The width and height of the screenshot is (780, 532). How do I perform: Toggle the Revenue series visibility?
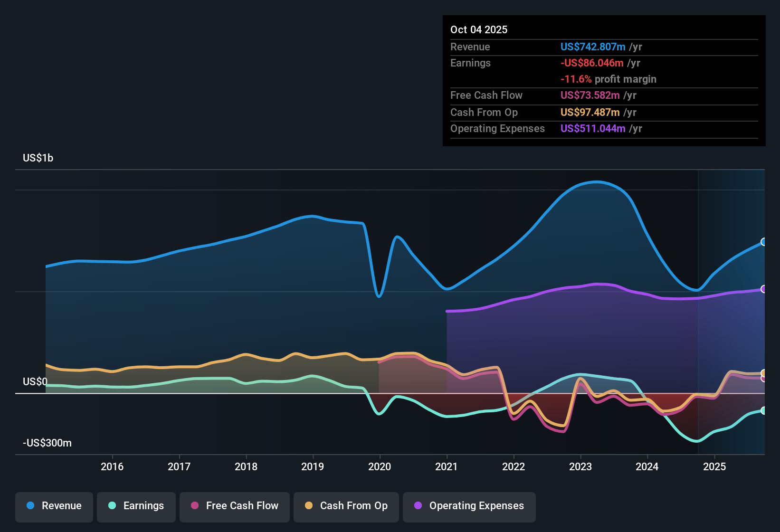click(54, 506)
